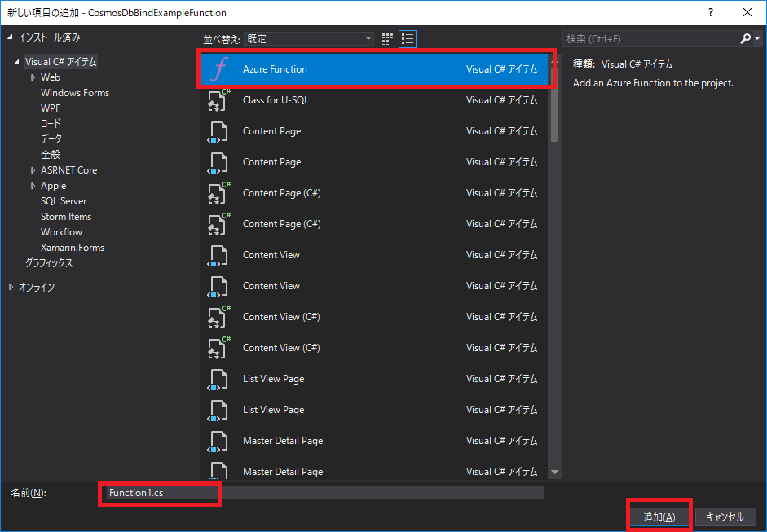The image size is (767, 532).
Task: Click the オンライン label
Action: tap(37, 288)
